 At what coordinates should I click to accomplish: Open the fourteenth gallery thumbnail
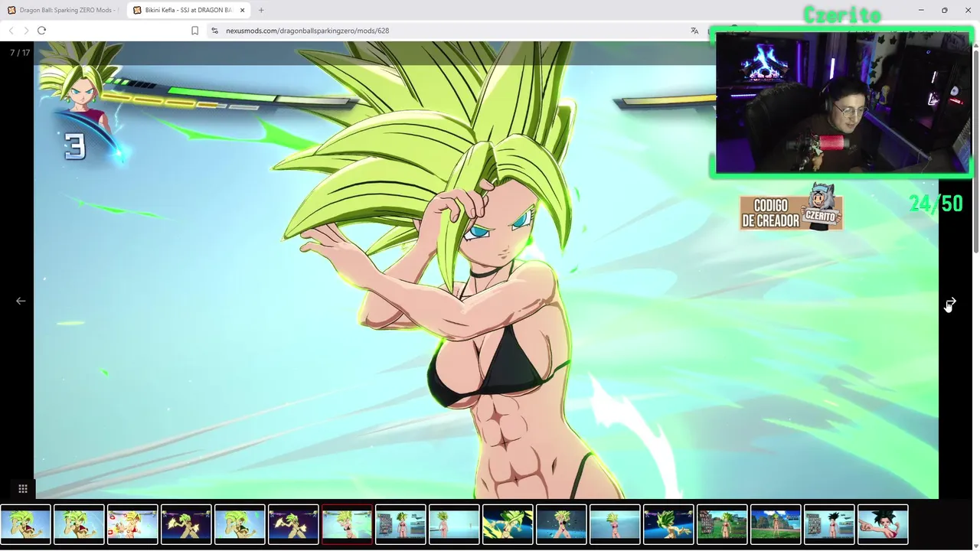click(722, 524)
